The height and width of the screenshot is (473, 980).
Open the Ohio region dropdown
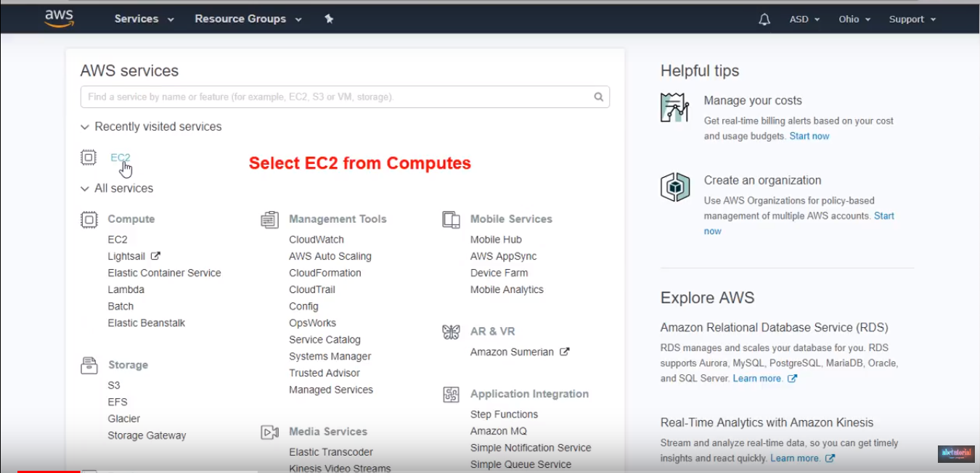click(854, 20)
